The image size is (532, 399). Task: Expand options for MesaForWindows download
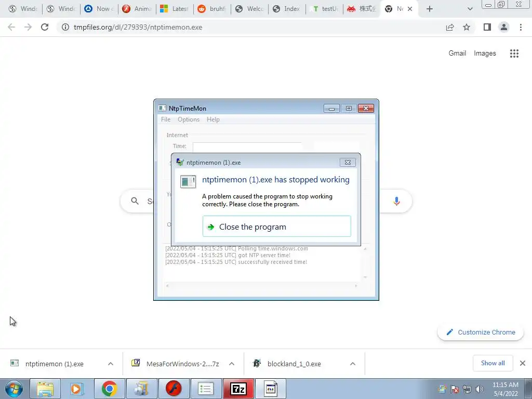point(232,364)
